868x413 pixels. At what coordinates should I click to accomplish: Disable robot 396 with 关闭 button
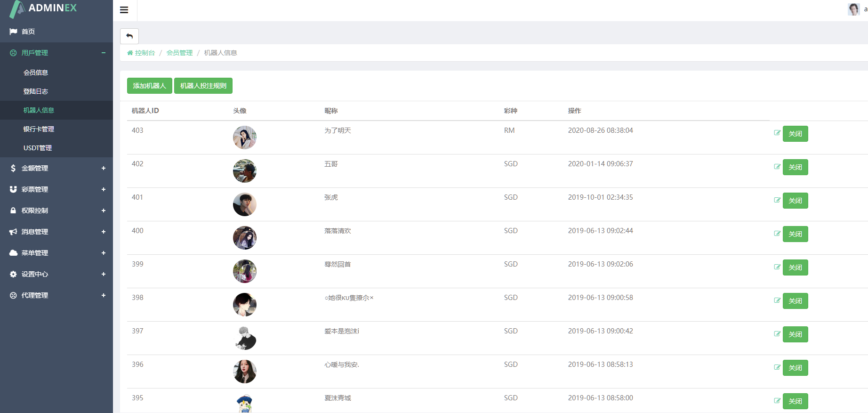(x=795, y=368)
